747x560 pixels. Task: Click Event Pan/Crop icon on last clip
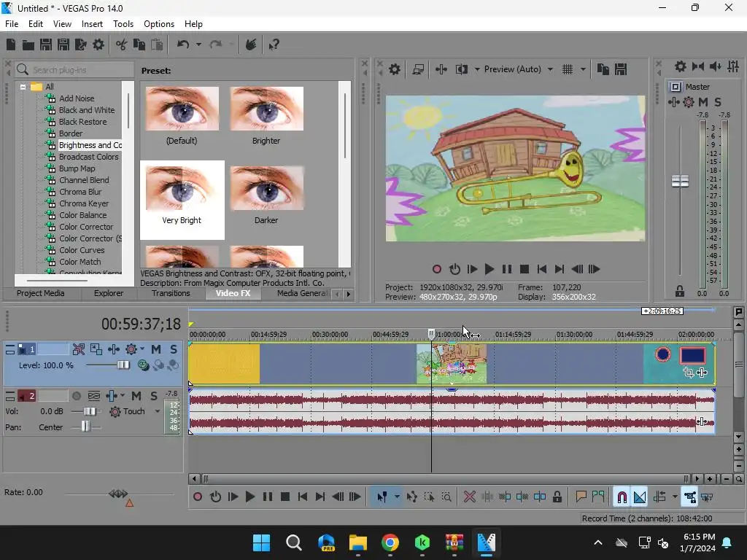tap(689, 373)
